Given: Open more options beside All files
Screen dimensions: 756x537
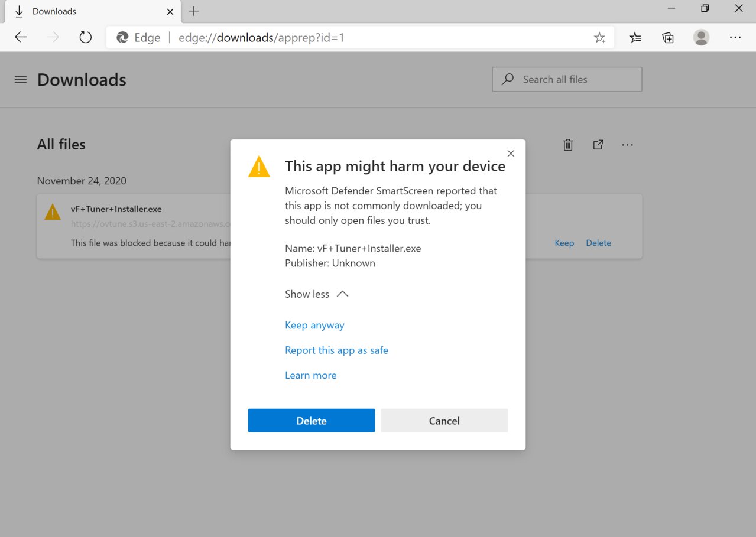Looking at the screenshot, I should [628, 145].
